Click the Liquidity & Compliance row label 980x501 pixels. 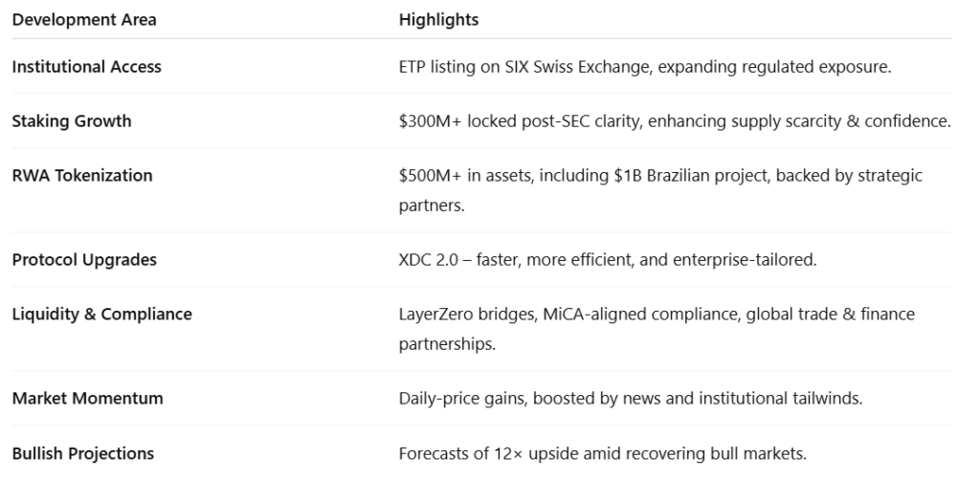pos(101,315)
